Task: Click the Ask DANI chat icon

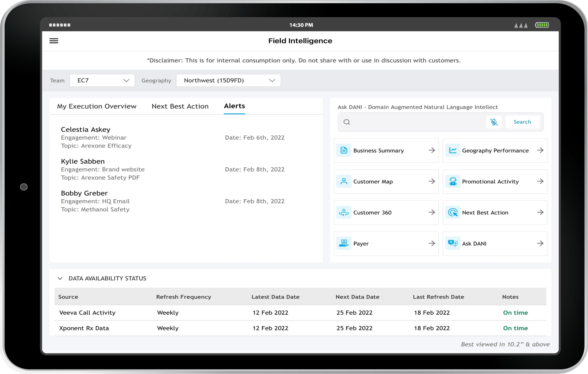Action: 453,243
